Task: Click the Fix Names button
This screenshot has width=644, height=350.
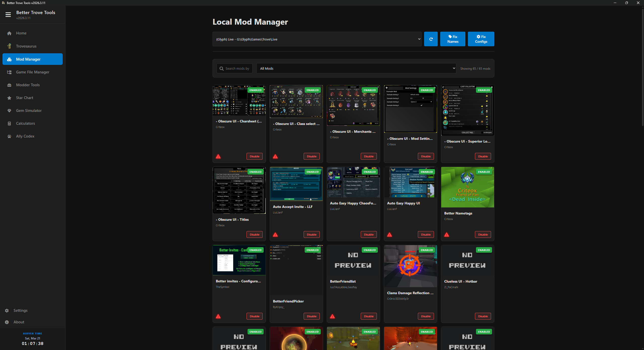Action: pos(453,39)
